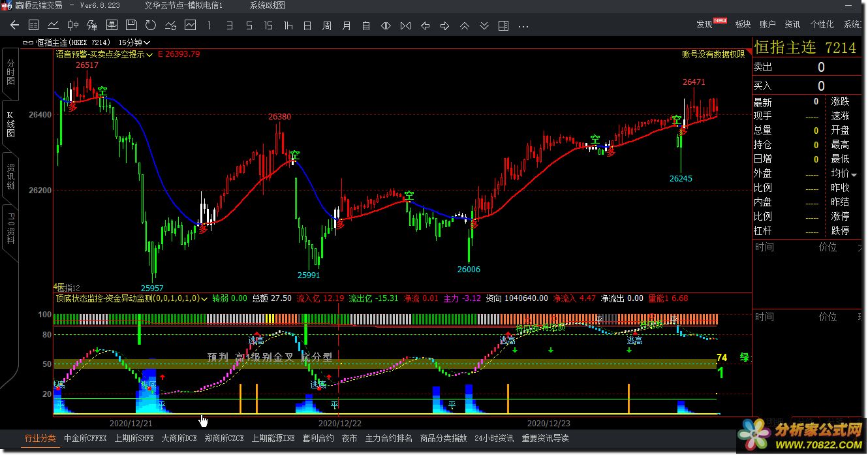Switch to the 1h hourly period
The image size is (868, 455).
point(288,25)
